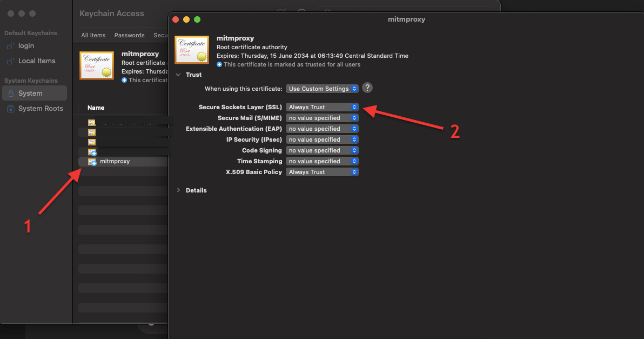Click the System Keychains section header
The image size is (644, 339).
click(31, 81)
